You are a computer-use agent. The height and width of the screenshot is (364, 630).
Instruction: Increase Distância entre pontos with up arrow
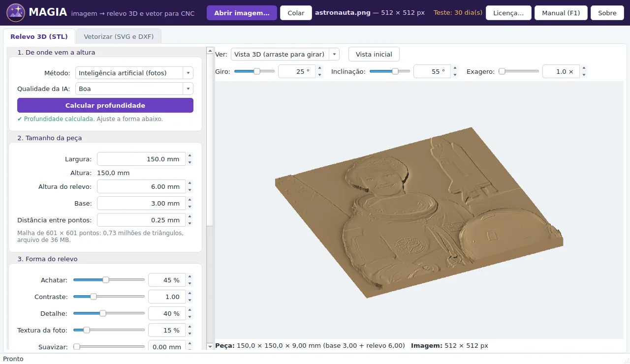pyautogui.click(x=190, y=217)
